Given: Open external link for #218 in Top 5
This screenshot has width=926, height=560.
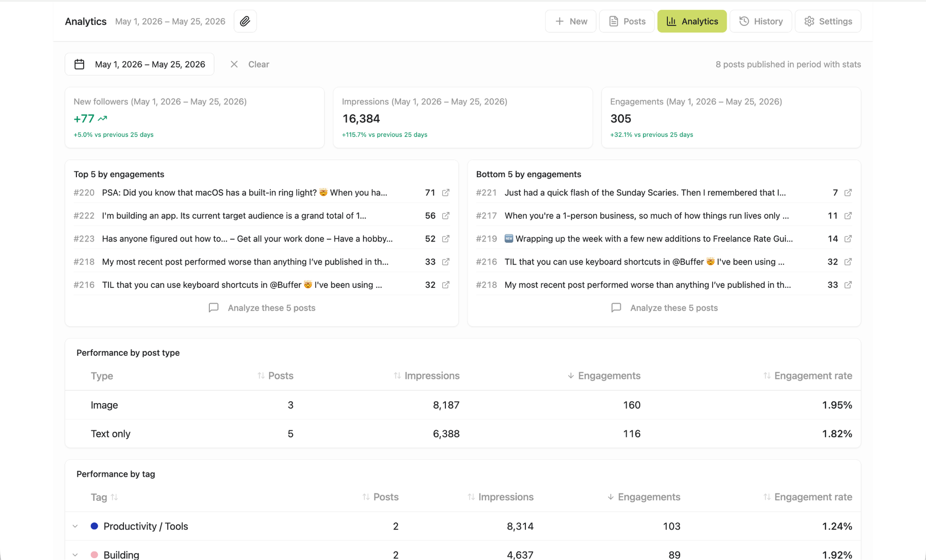Looking at the screenshot, I should [445, 262].
